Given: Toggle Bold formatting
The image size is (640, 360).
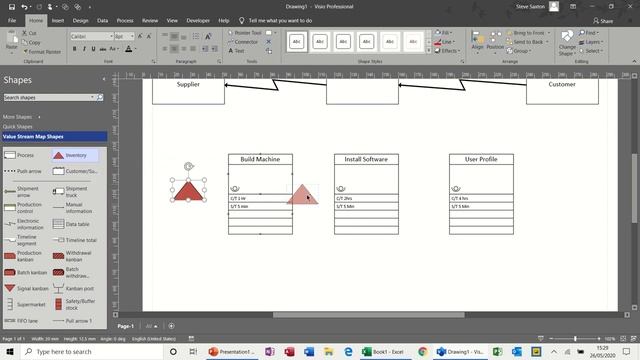Looking at the screenshot, I should [75, 49].
